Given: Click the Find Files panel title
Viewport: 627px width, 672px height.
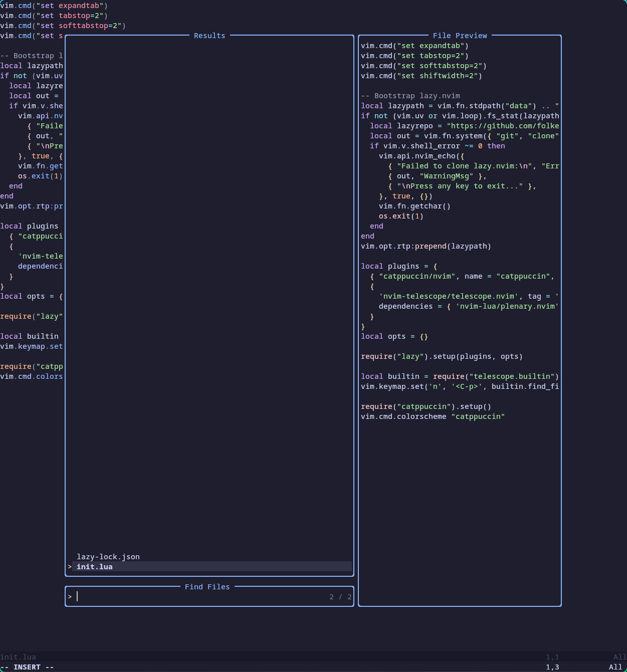Looking at the screenshot, I should tap(207, 587).
